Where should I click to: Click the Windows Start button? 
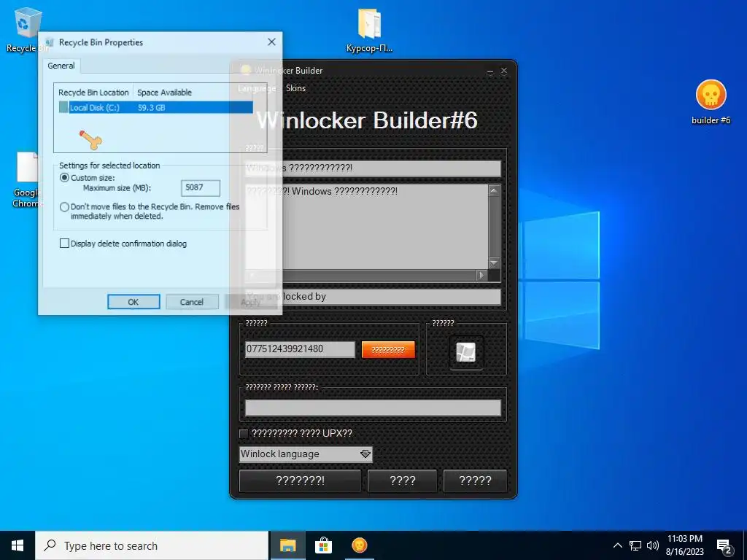tap(18, 545)
